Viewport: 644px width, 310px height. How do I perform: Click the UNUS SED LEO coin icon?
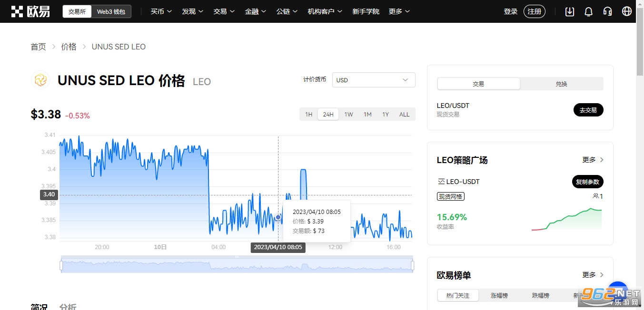click(x=40, y=80)
